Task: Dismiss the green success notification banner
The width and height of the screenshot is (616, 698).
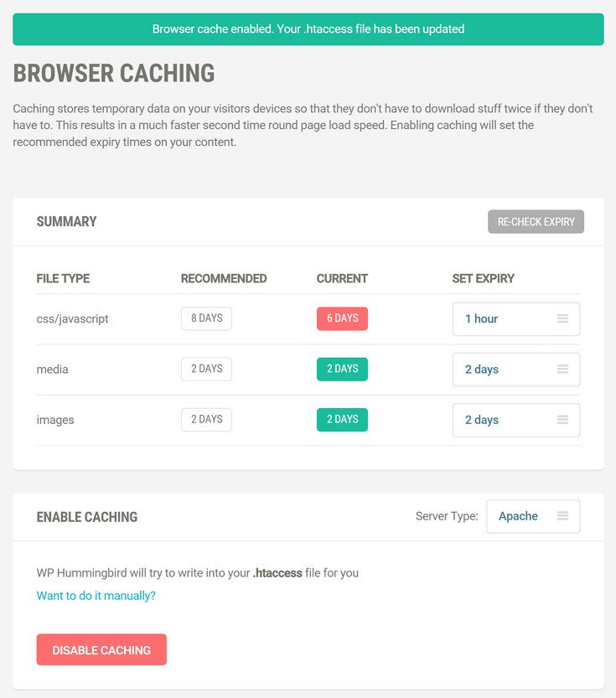Action: [x=308, y=29]
